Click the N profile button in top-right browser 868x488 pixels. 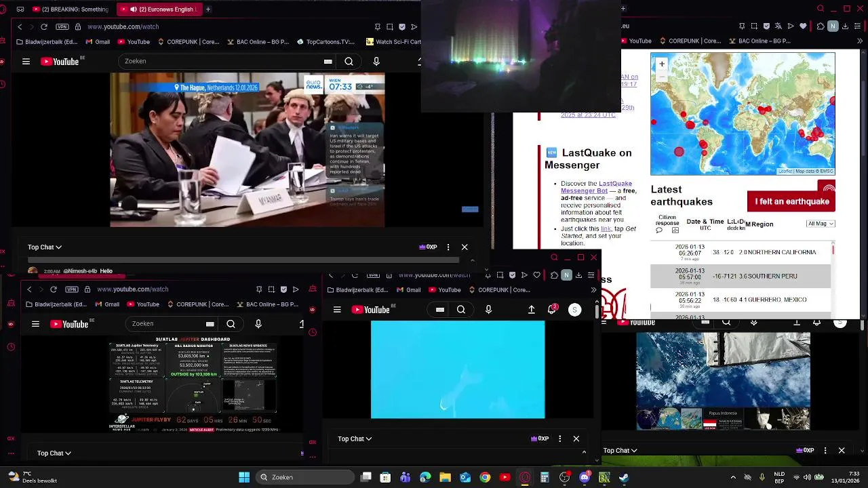[833, 26]
